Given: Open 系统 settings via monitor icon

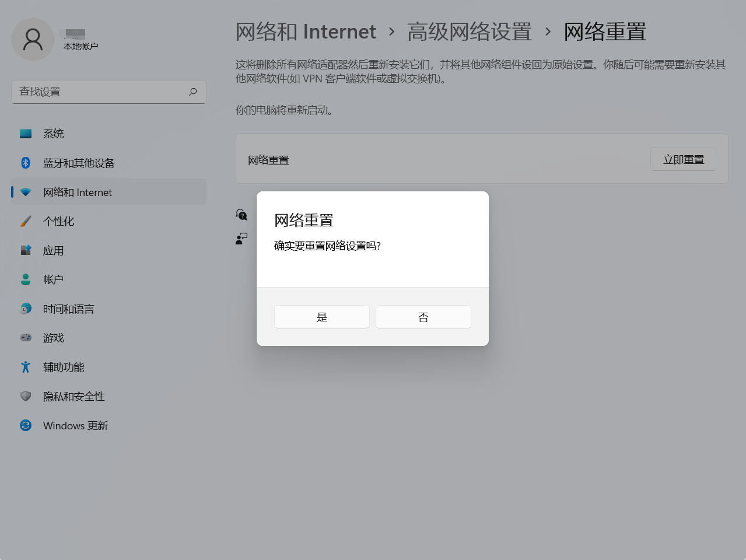Looking at the screenshot, I should coord(26,134).
